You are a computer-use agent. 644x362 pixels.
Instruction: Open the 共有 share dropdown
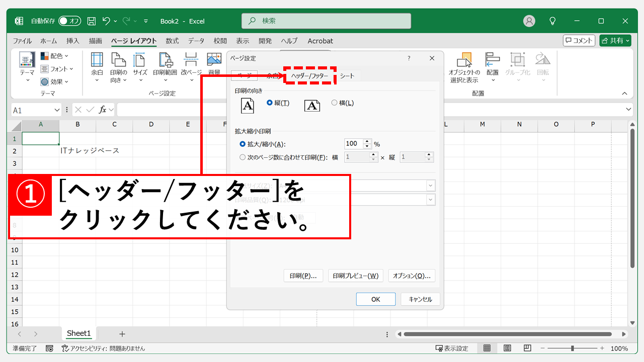tap(615, 41)
